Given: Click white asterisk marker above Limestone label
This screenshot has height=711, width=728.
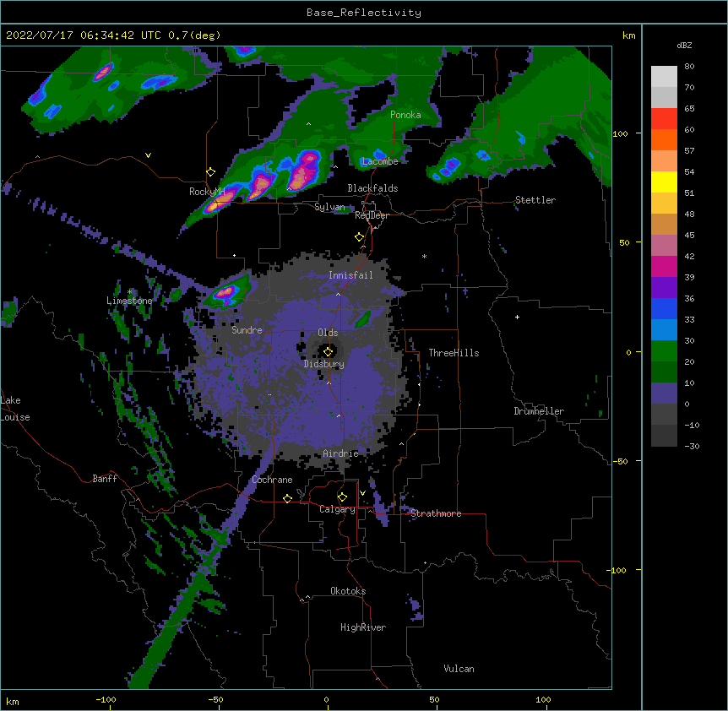Looking at the screenshot, I should [130, 292].
